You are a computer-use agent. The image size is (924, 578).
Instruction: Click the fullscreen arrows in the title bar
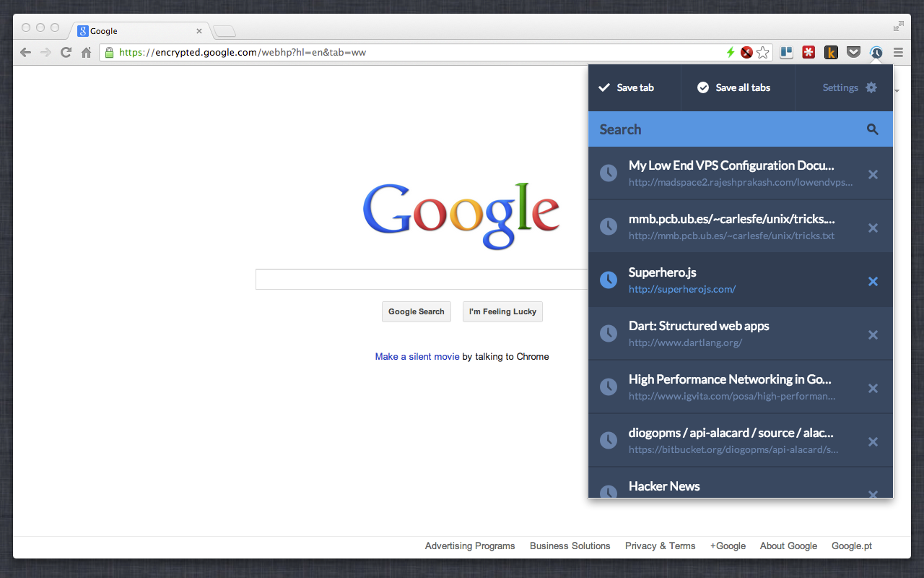click(x=899, y=26)
